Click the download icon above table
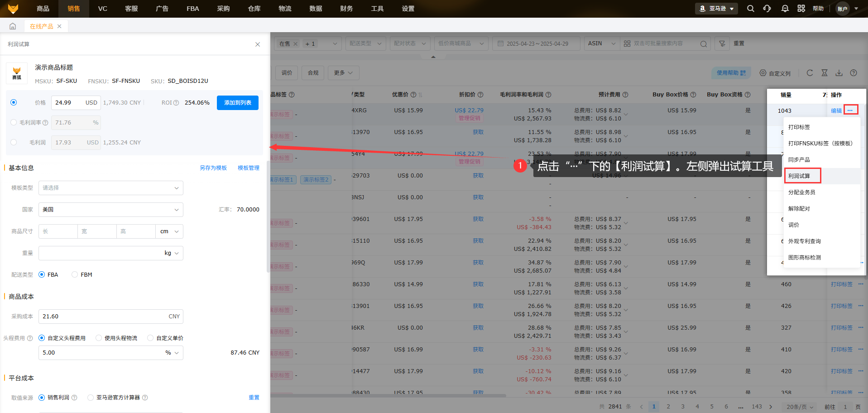 tap(839, 73)
